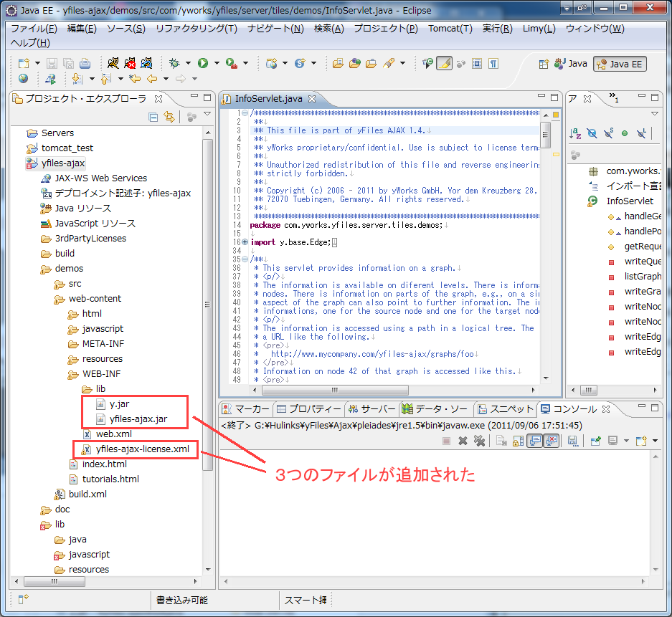Switch to the Java EE perspective button
The height and width of the screenshot is (617, 672).
coord(620,64)
